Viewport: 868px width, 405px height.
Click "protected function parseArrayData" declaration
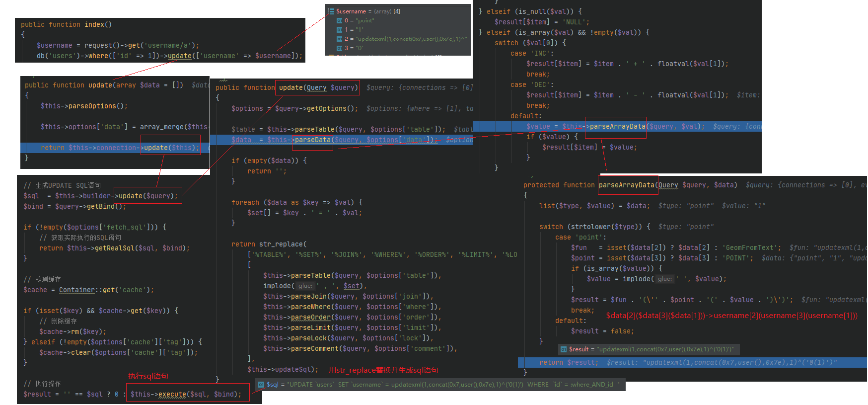click(x=630, y=185)
